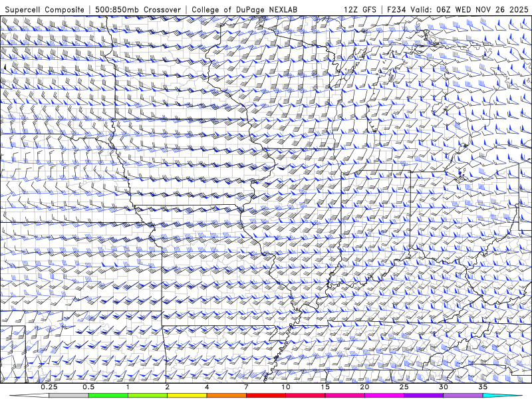This screenshot has height=399, width=532.
Task: Select the light purple segment between 30 and 35
Action: click(463, 396)
